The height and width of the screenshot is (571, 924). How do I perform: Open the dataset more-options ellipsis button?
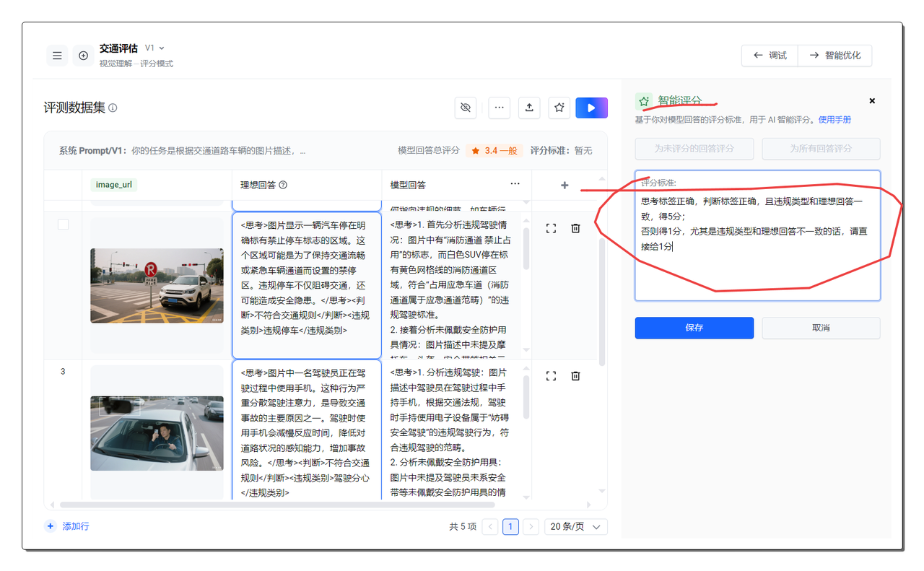click(x=499, y=108)
